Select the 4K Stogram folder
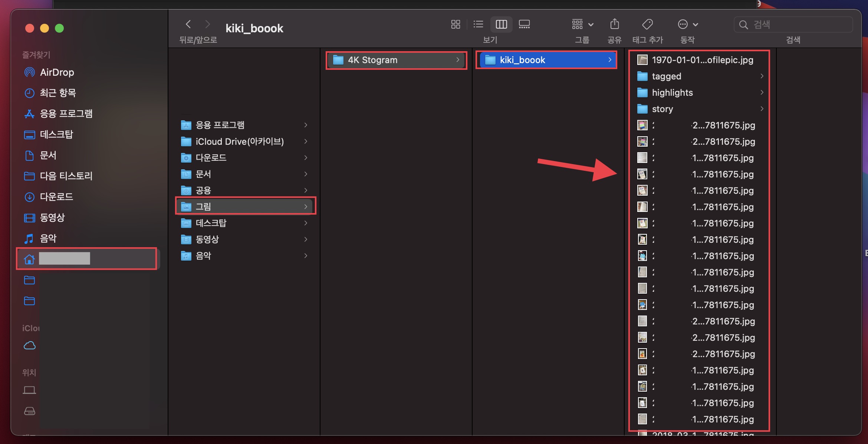868x444 pixels. coord(372,60)
